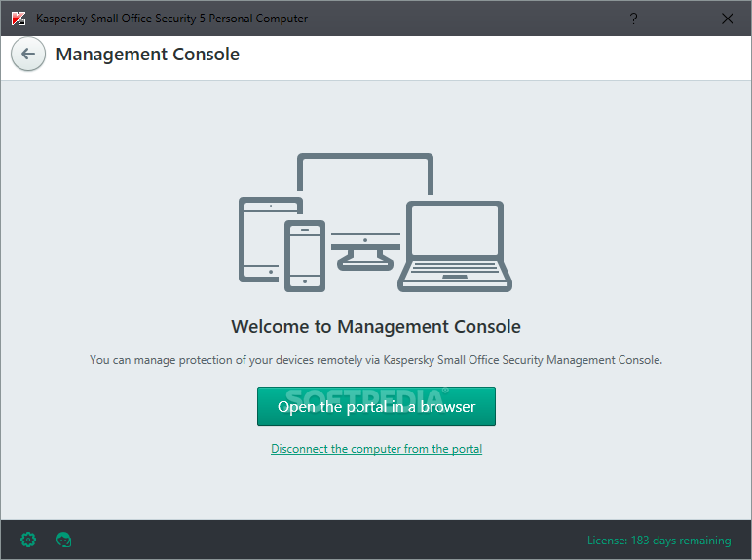Close the Kaspersky window
This screenshot has width=752, height=560.
point(728,19)
